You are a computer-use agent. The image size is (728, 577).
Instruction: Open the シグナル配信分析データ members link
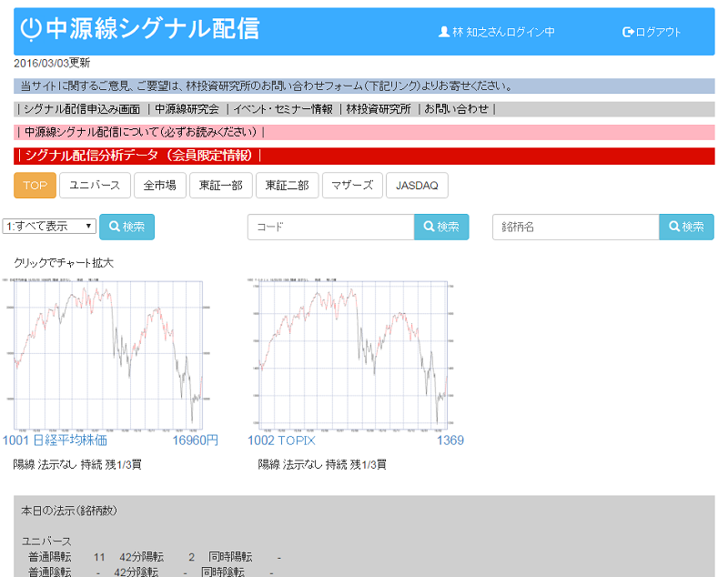(138, 156)
